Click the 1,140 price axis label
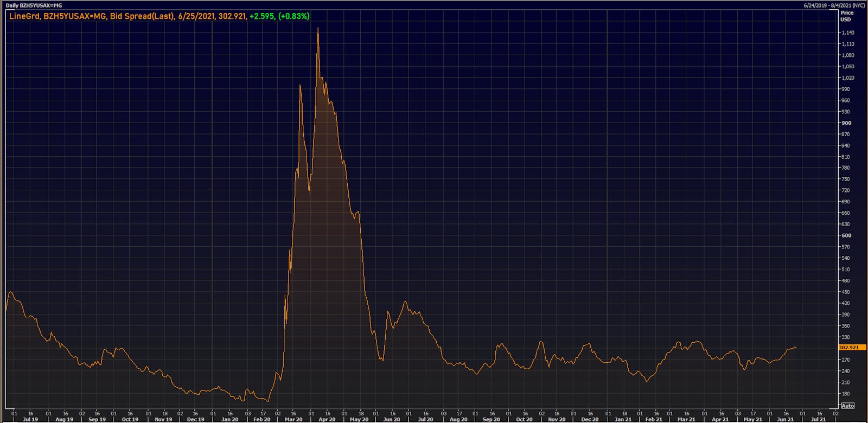Viewport: 868px width, 423px height. point(848,33)
